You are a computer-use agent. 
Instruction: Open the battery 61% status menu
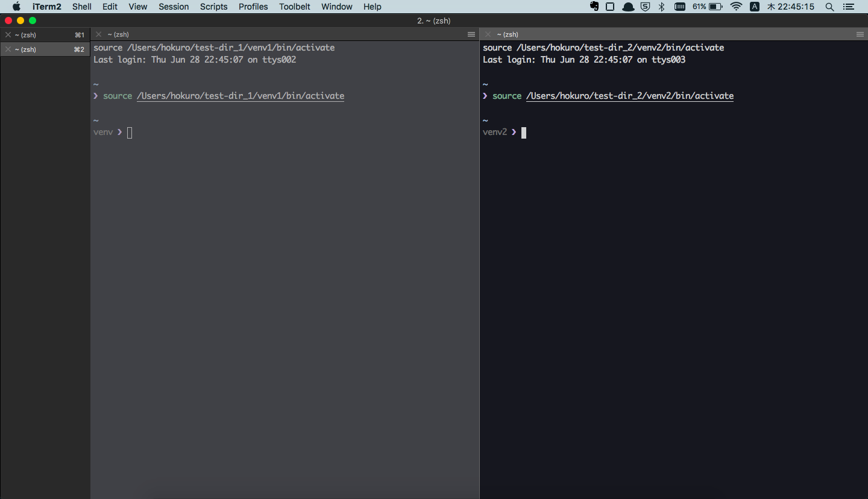point(708,7)
